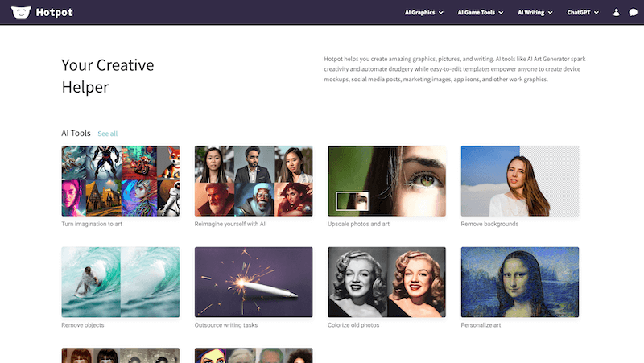This screenshot has width=644, height=363.
Task: Expand the AI Writing dropdown menu
Action: click(x=535, y=13)
